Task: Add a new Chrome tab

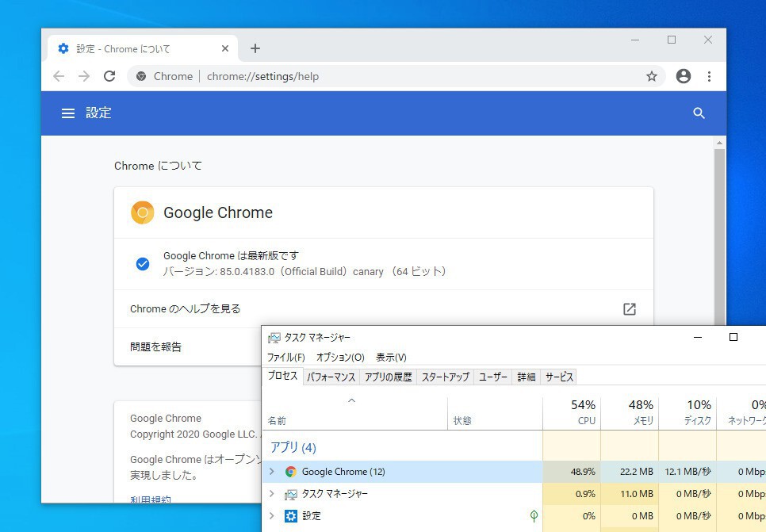Action: pos(255,48)
